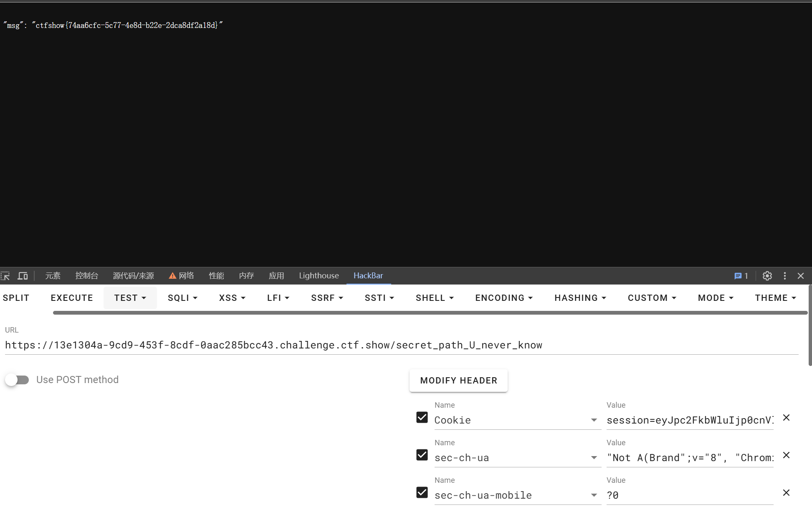
Task: Open the ENCODING dropdown menu
Action: tap(503, 298)
